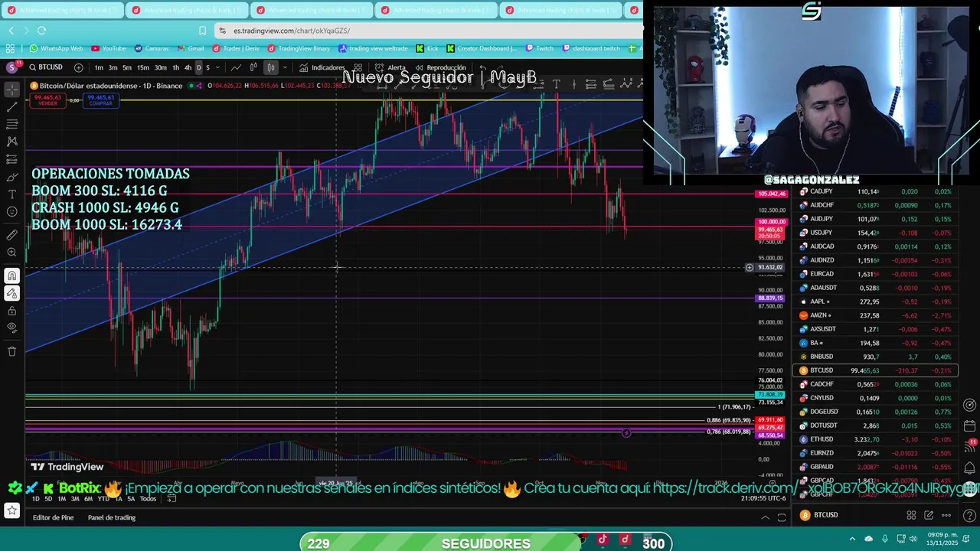
Task: Expand the chart style dropdown arrow
Action: (285, 67)
